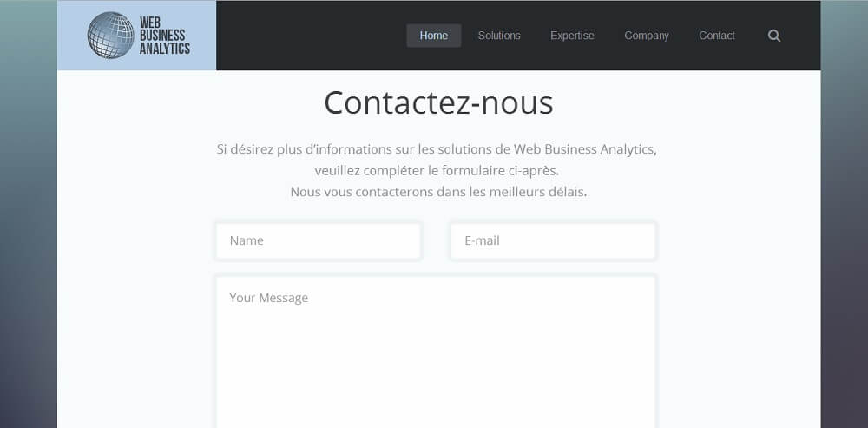Click empty area of dark navigation bar
The width and height of the screenshot is (868, 428).
(x=310, y=36)
